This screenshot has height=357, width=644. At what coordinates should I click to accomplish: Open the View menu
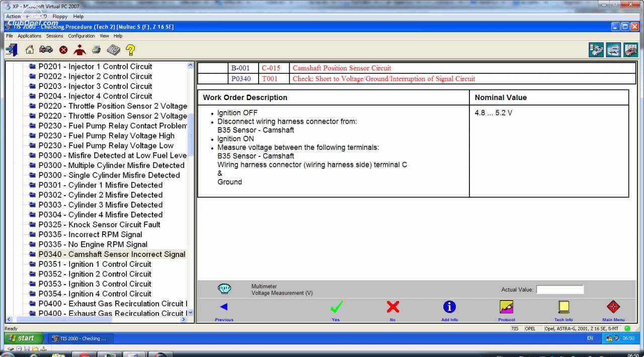tap(104, 36)
